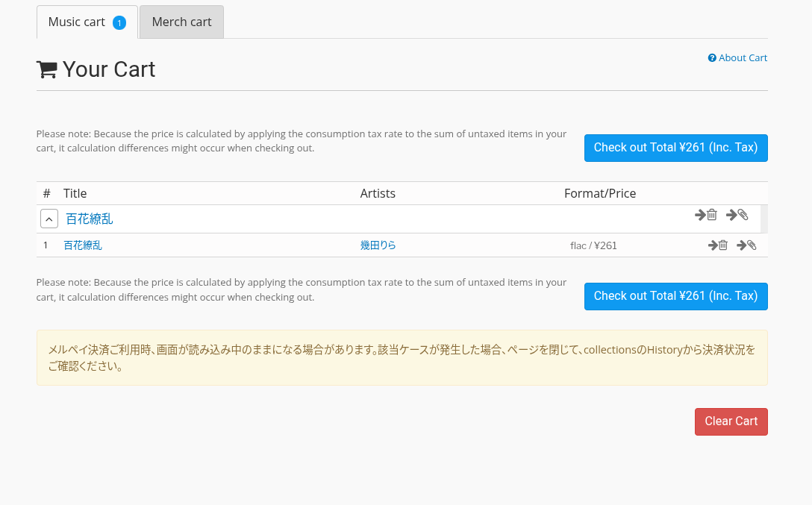Click the red Clear Cart button
This screenshot has width=812, height=505.
tap(731, 421)
